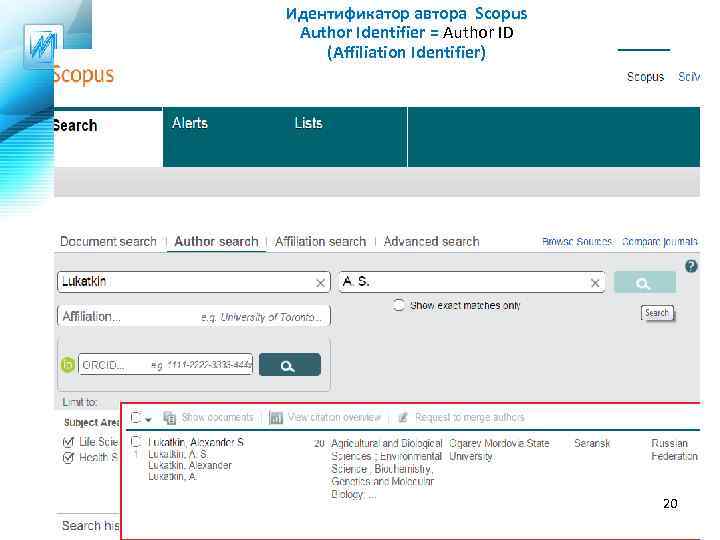The image size is (720, 540).
Task: Click the Russian Federation text
Action: [x=674, y=450]
